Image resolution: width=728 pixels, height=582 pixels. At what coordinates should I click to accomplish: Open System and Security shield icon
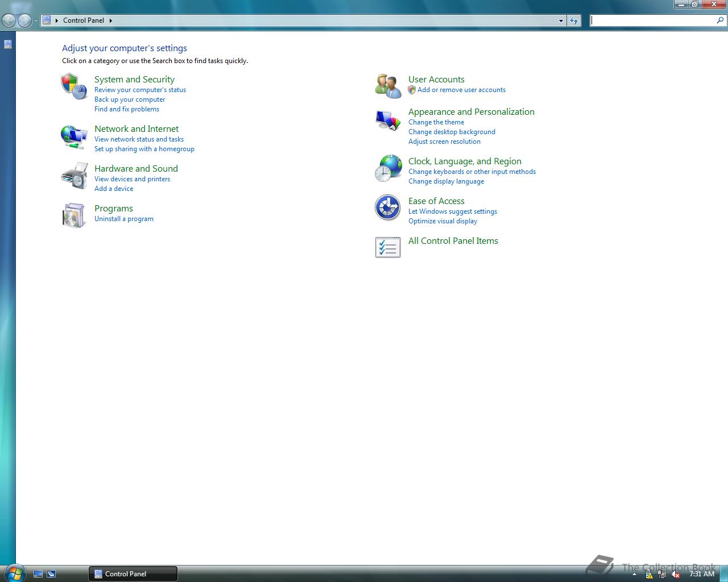point(74,86)
